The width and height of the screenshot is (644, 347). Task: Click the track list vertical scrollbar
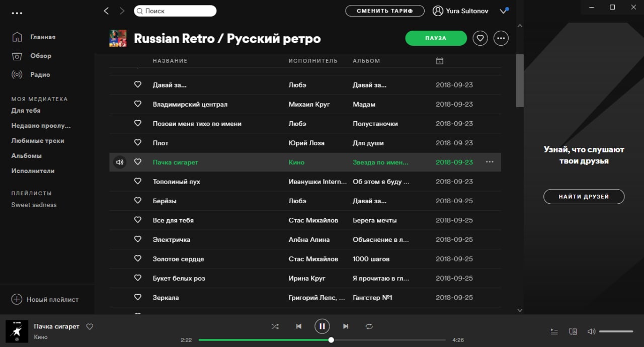520,80
